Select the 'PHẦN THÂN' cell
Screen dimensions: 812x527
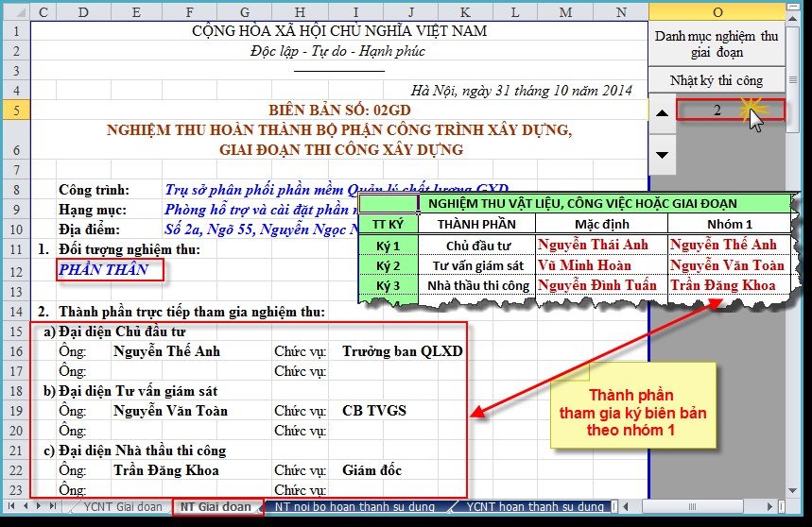point(103,270)
